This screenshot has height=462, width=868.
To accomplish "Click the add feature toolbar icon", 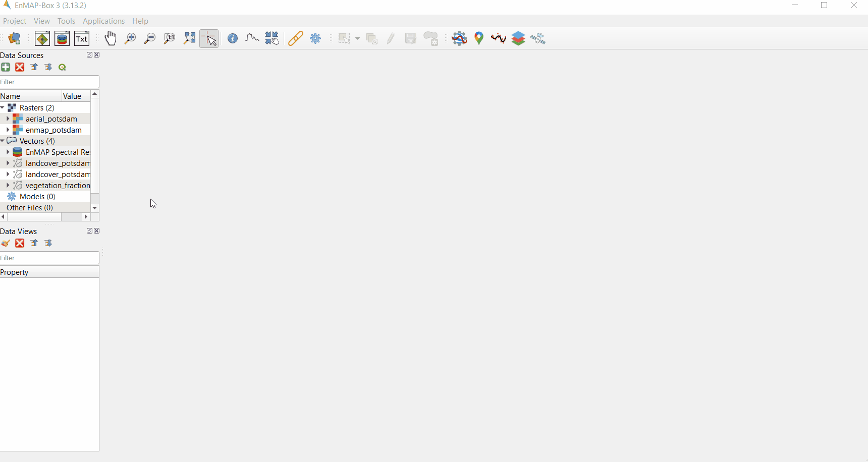I will tap(431, 39).
